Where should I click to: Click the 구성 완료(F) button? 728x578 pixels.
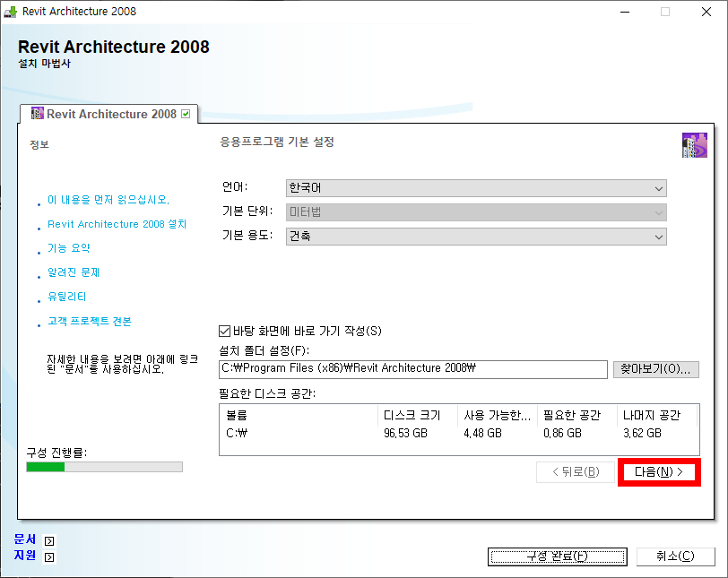(x=558, y=556)
